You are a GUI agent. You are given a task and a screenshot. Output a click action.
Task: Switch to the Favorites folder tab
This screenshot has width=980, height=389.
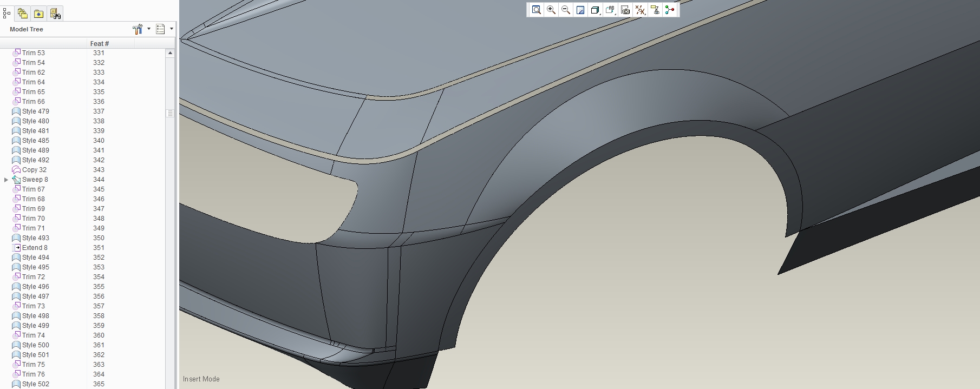point(38,14)
